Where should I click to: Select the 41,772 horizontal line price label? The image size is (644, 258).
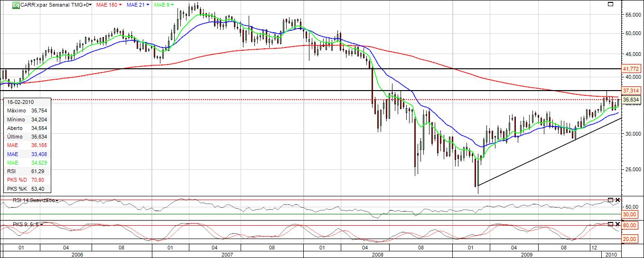tap(632, 69)
